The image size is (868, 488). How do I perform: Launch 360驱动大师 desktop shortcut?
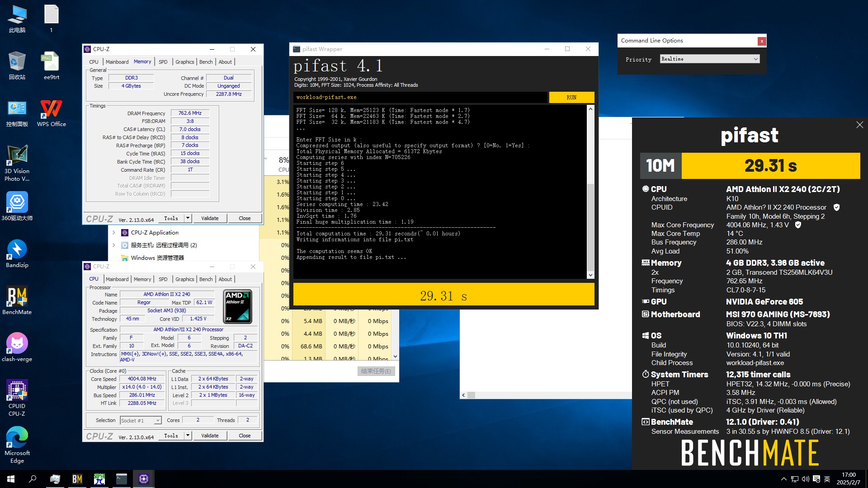click(17, 207)
